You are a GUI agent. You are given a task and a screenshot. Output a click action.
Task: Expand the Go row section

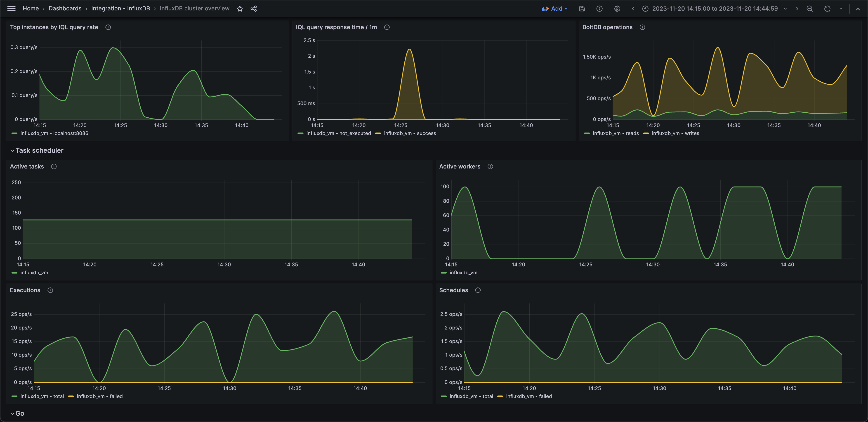19,413
